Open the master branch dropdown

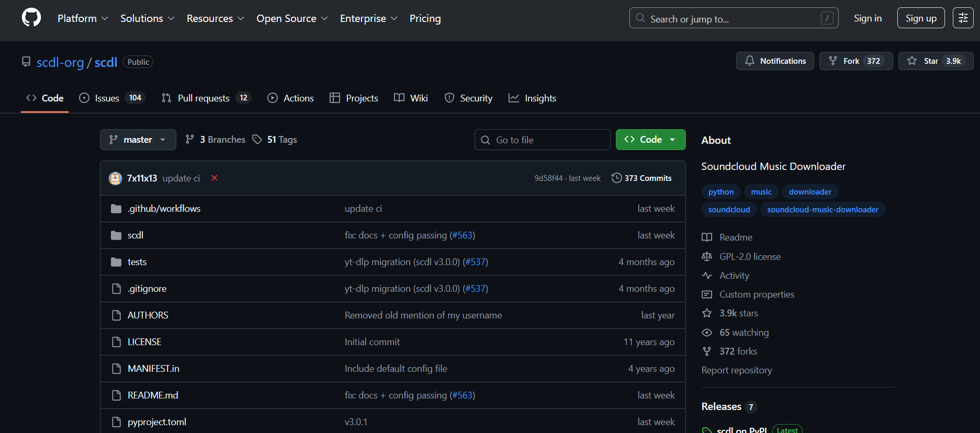pos(138,140)
